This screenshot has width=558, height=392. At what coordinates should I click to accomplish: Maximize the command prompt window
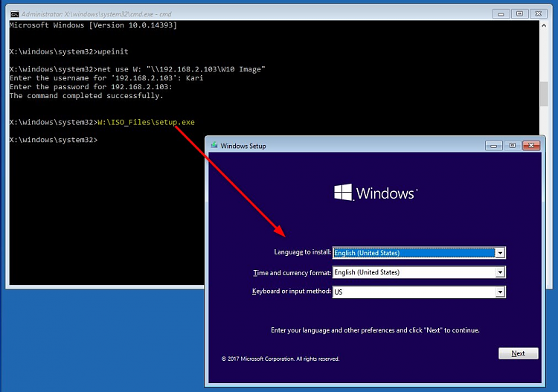[519, 14]
